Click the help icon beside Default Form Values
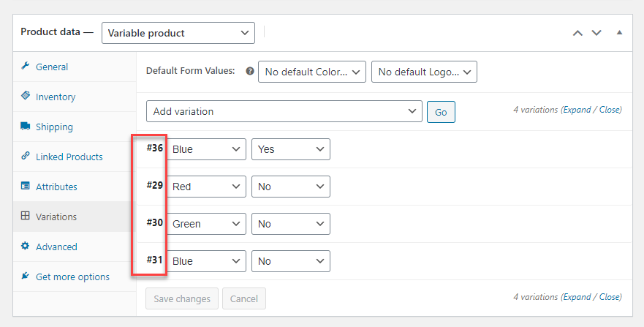Image resolution: width=644 pixels, height=327 pixels. pos(250,72)
